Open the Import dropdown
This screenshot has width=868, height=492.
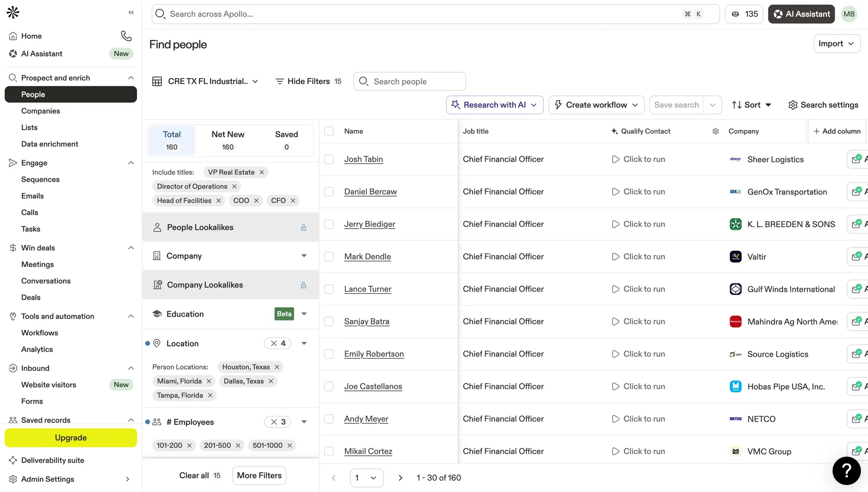tap(836, 43)
